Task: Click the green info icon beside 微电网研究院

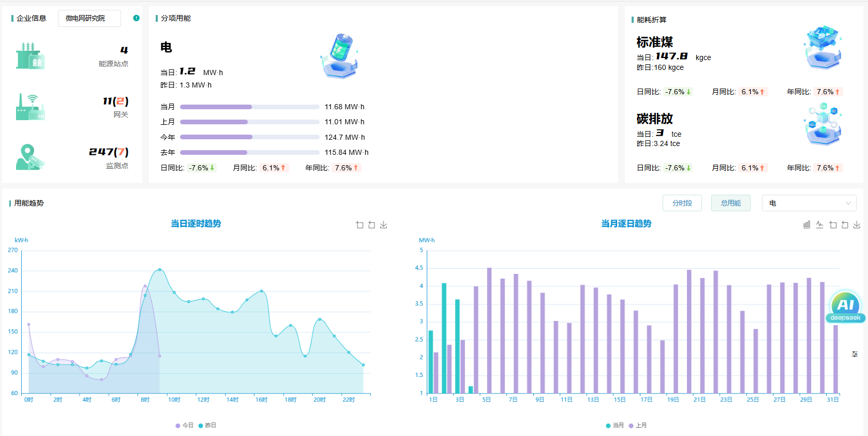Action: (x=136, y=18)
